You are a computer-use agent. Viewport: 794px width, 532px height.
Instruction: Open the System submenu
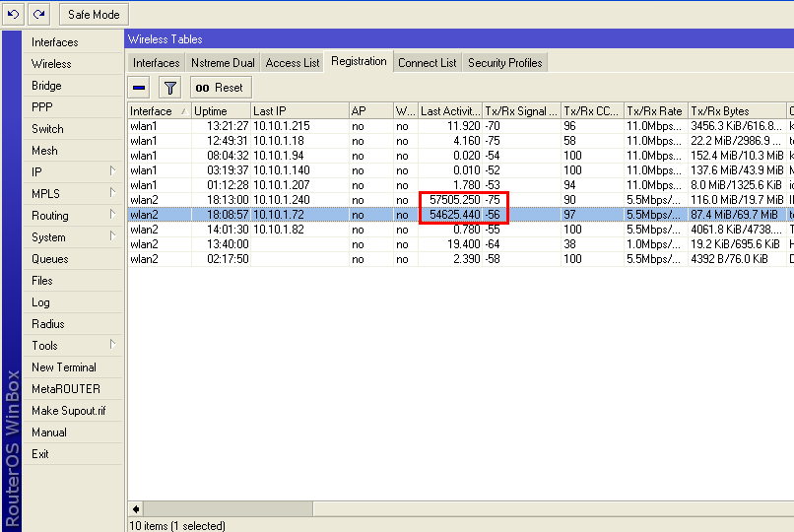pyautogui.click(x=74, y=237)
